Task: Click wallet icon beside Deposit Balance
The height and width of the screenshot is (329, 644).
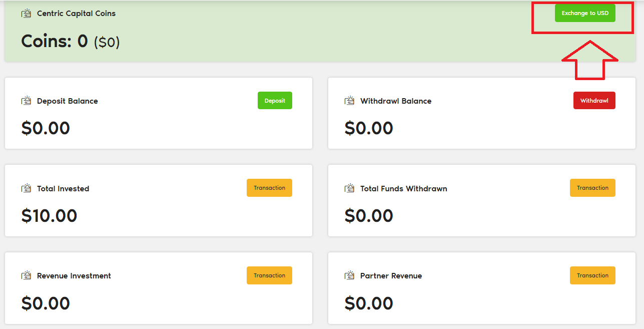Action: click(x=26, y=101)
